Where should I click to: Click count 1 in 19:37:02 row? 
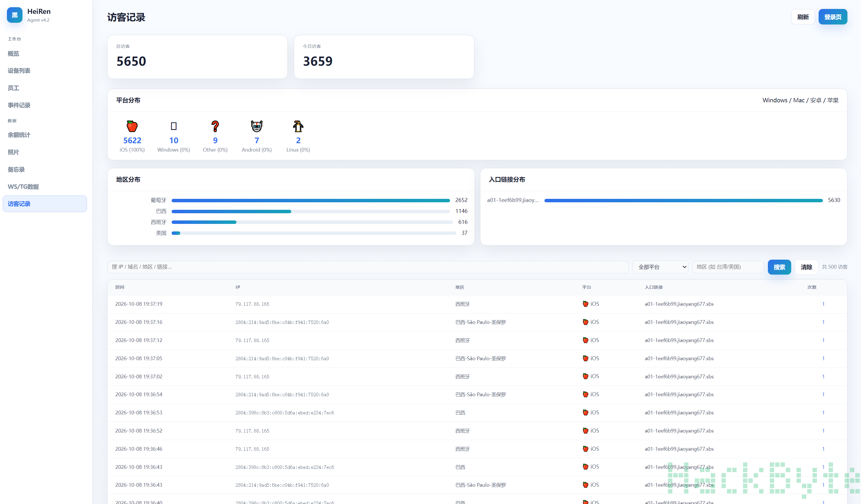coord(823,376)
